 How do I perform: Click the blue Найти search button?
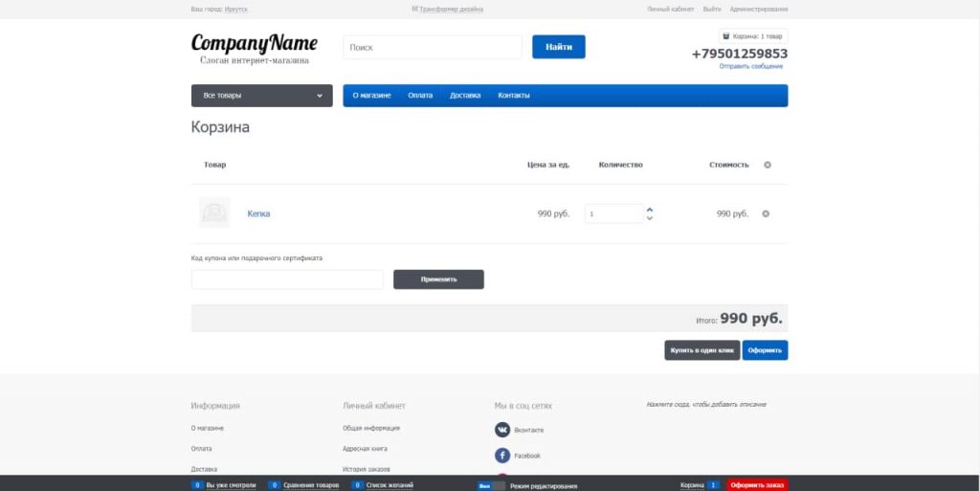558,47
